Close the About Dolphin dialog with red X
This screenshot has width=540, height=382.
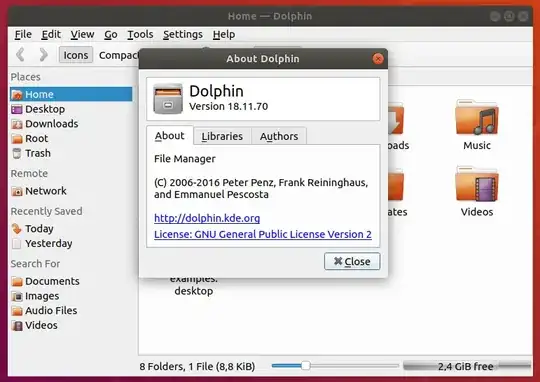click(378, 59)
